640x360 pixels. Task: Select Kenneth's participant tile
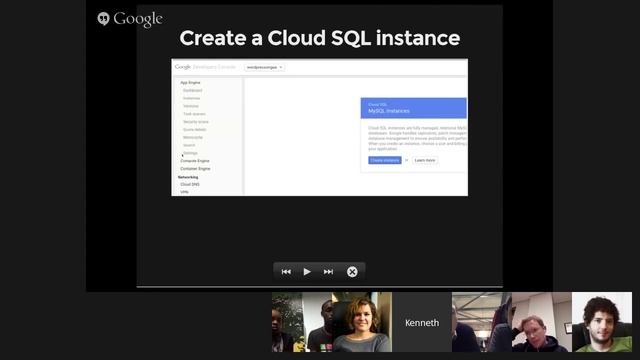click(x=422, y=322)
